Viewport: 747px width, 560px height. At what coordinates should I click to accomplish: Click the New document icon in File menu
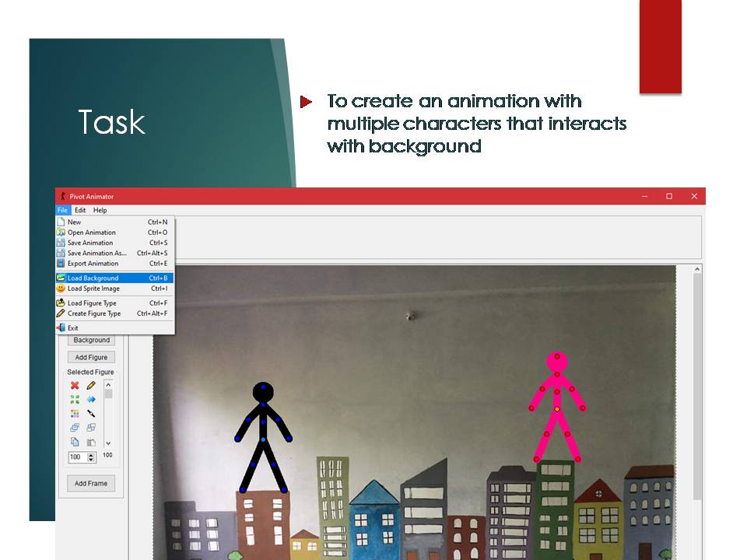point(61,222)
